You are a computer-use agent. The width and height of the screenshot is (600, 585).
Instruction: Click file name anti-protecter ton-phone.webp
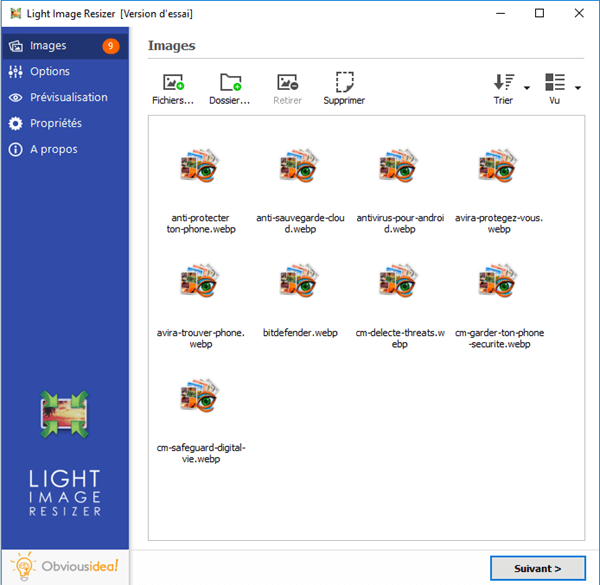[201, 223]
